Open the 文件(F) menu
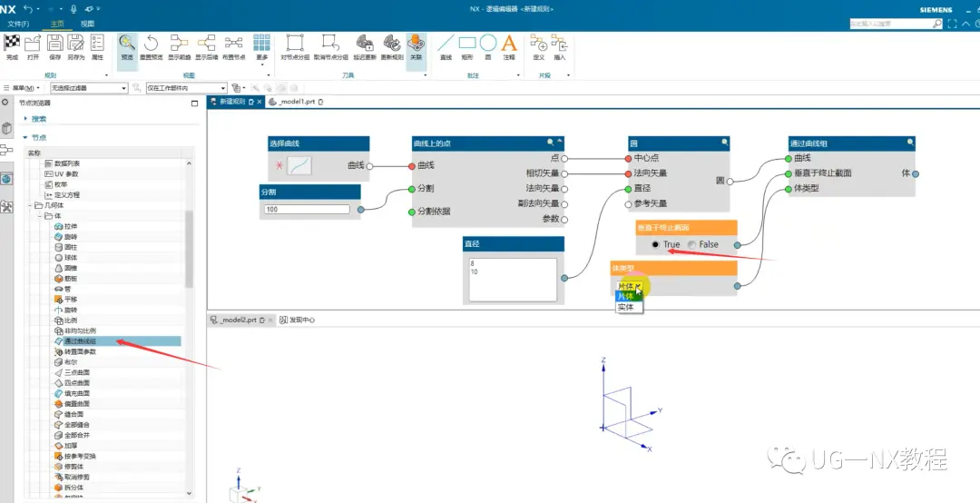Image resolution: width=980 pixels, height=503 pixels. click(x=18, y=24)
